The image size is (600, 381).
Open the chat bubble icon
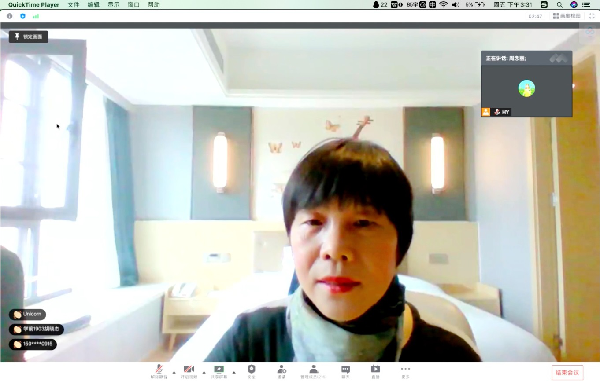(345, 371)
